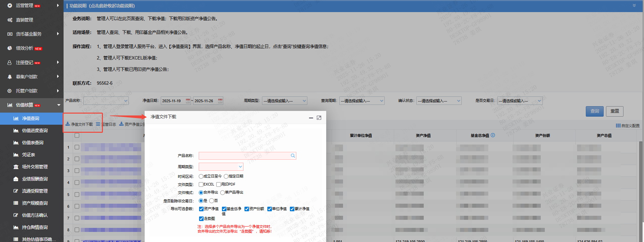Expand the 运营管理 submenu arrow
The width and height of the screenshot is (644, 242).
(x=58, y=5)
